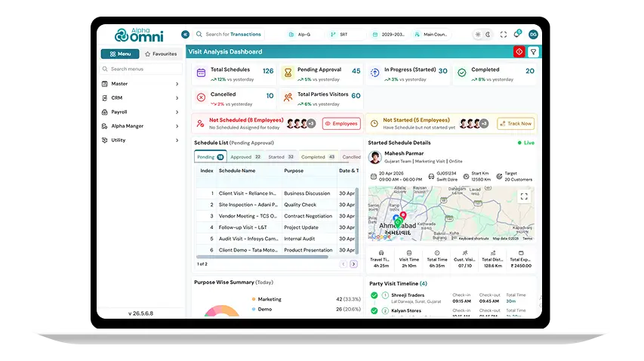Click the Total Expense wallet icon
This screenshot has height=361, width=644.
521,253
